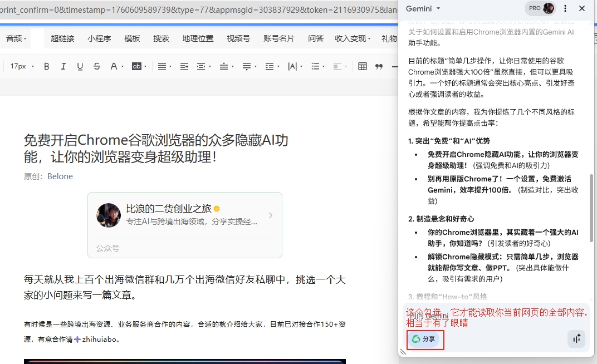
Task: Expand the list style dropdown arrow
Action: pyautogui.click(x=324, y=67)
